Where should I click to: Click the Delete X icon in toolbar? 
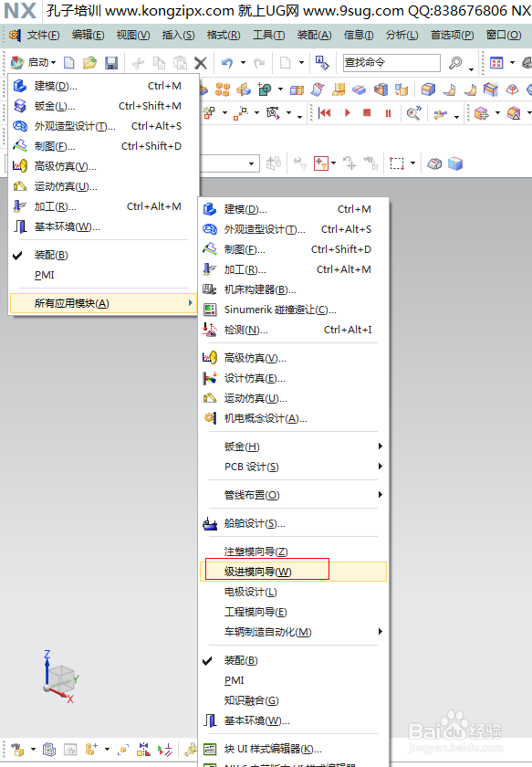point(201,63)
